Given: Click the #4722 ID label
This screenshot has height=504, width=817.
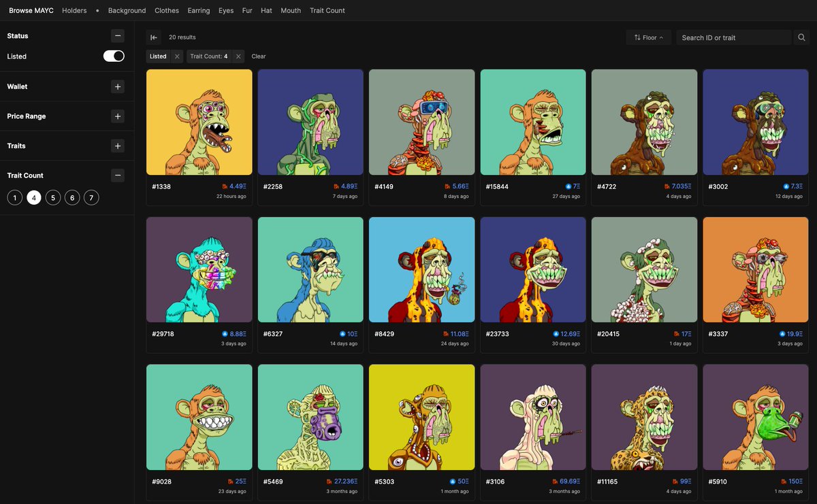Looking at the screenshot, I should click(607, 186).
